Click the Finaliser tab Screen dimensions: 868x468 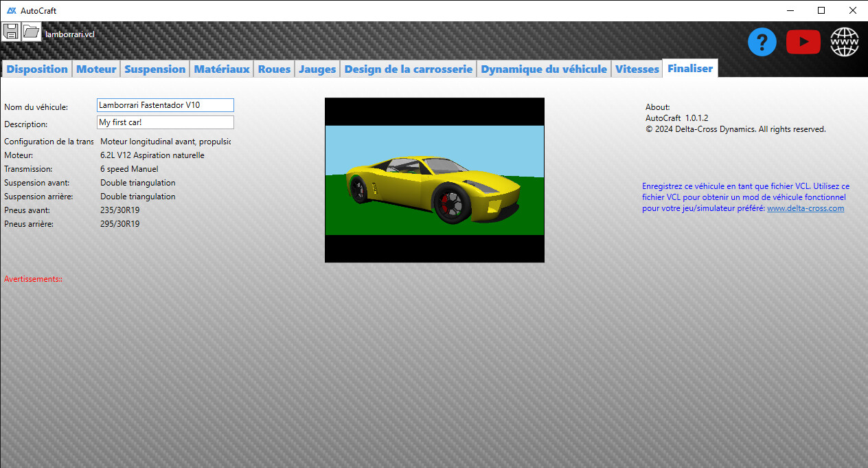pyautogui.click(x=690, y=69)
